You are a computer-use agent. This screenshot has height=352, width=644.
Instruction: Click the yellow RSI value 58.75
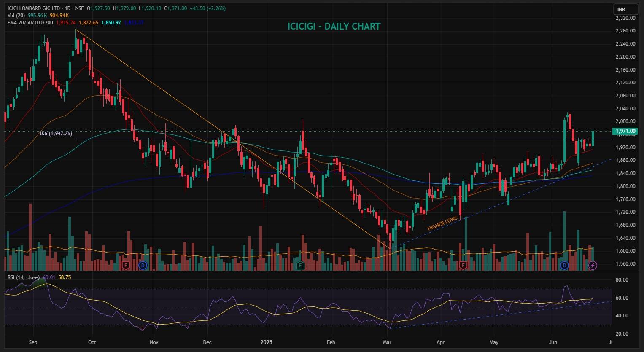(65, 277)
